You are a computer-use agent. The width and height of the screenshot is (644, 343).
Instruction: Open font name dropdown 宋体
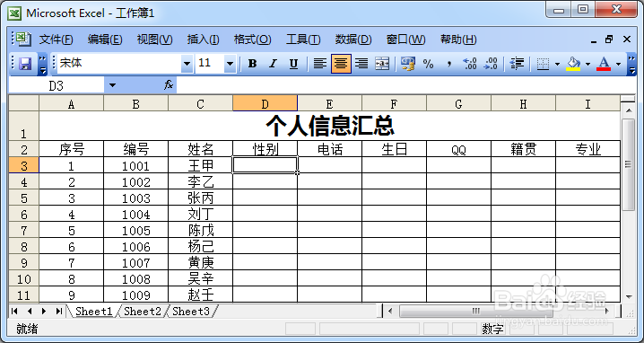(187, 64)
